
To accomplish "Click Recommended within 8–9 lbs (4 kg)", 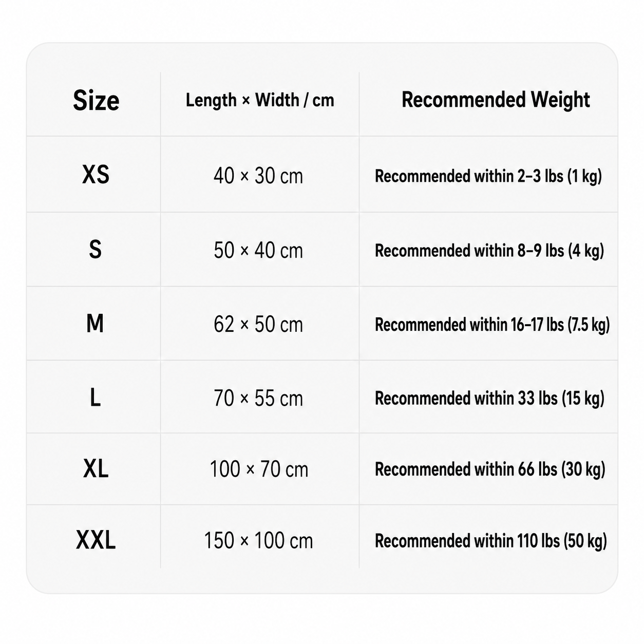I will (x=489, y=251).
